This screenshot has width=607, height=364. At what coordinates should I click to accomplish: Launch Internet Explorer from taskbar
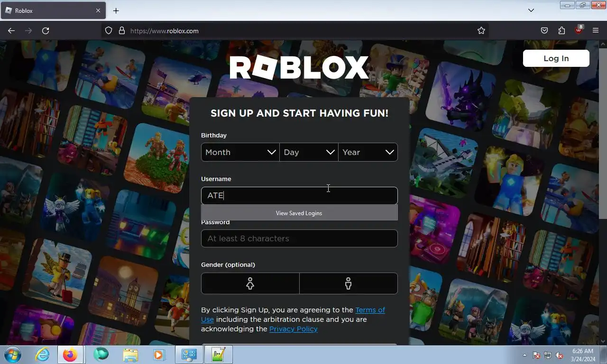coord(42,355)
